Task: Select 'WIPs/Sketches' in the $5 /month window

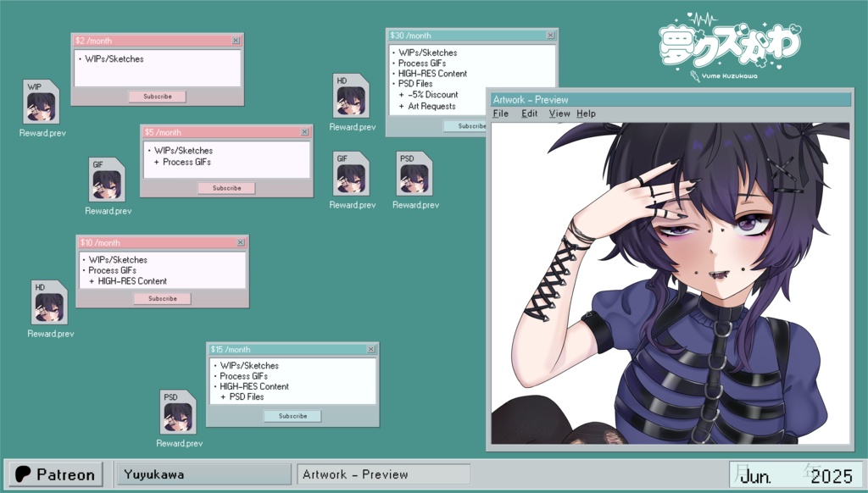Action: point(183,151)
